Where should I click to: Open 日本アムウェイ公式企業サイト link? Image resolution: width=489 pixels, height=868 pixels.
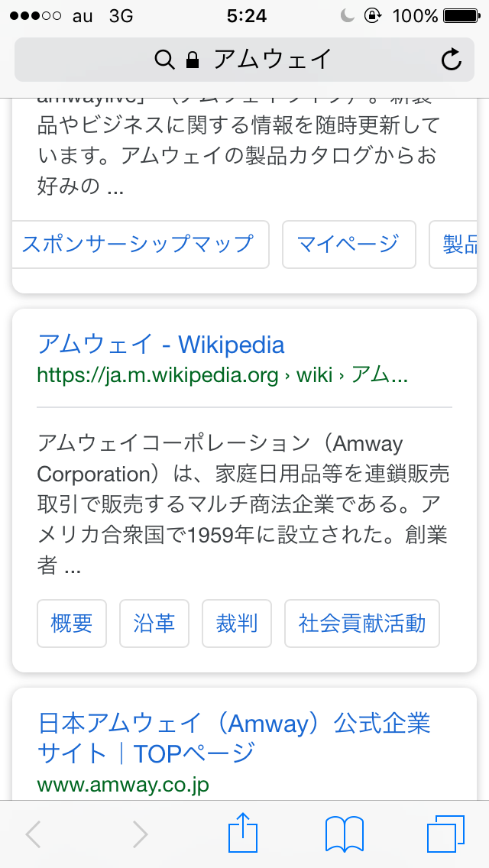click(x=235, y=738)
